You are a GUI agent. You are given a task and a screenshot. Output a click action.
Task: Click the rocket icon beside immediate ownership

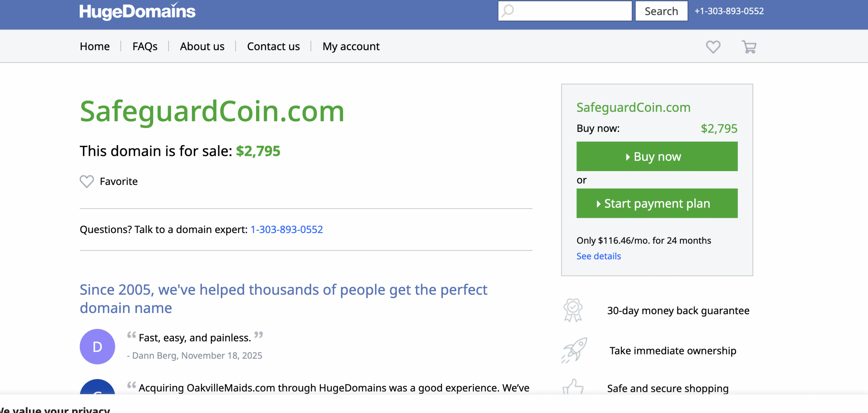click(574, 351)
